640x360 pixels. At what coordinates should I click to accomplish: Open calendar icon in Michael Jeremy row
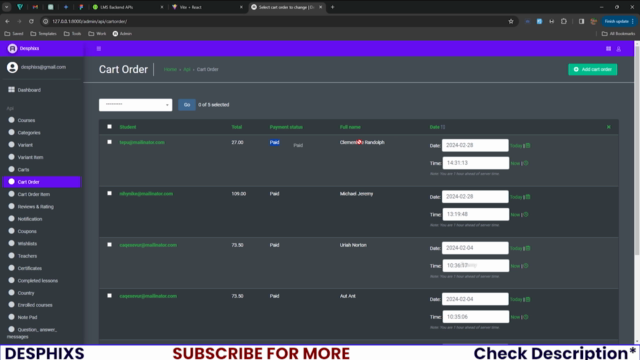pyautogui.click(x=528, y=197)
